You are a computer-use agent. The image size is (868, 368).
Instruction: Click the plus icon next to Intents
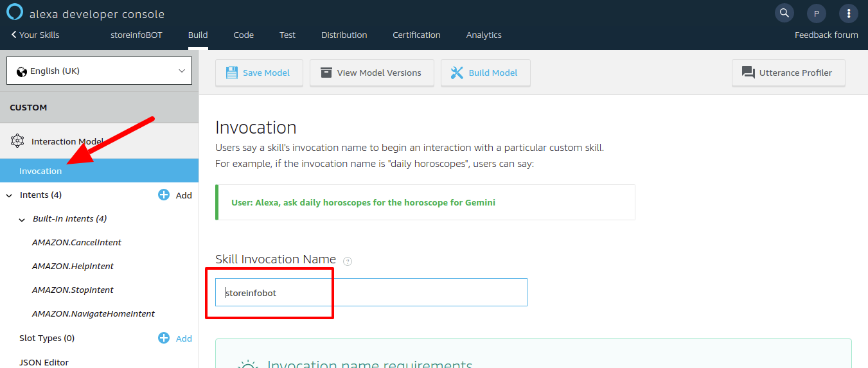pyautogui.click(x=164, y=195)
